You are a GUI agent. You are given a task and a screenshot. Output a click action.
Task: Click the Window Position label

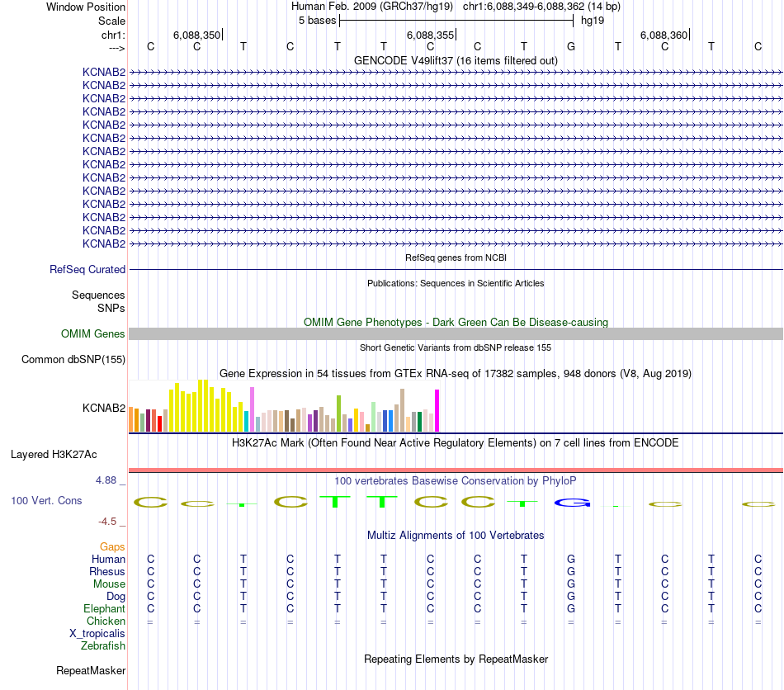click(x=86, y=7)
